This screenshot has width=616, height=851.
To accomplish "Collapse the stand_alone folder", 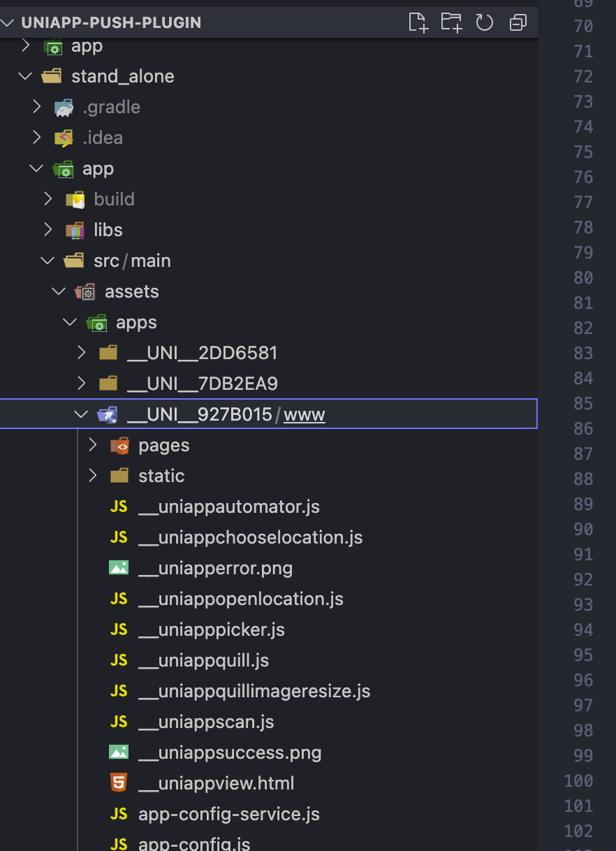I will pos(26,76).
